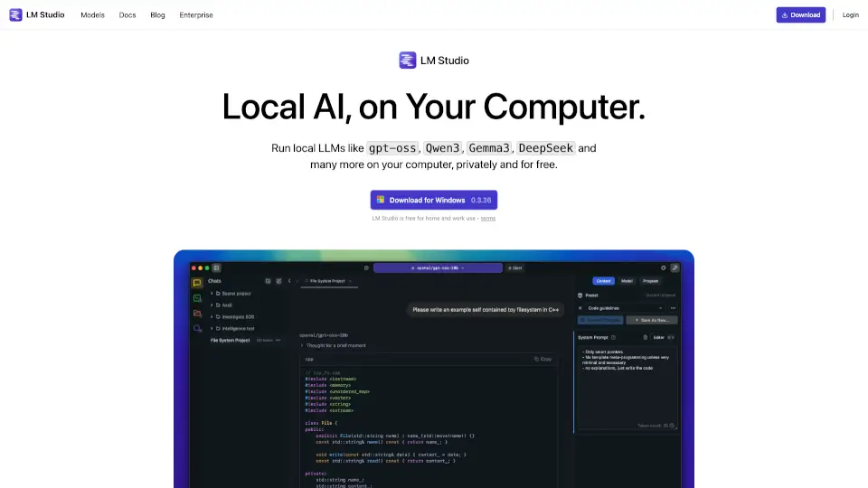868x488 pixels.
Task: Click the wrench settings icon in the app header
Action: click(x=675, y=267)
